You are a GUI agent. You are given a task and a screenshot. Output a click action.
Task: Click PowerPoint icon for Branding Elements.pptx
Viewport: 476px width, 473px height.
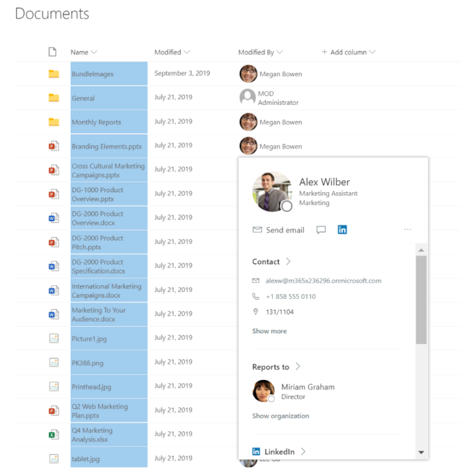[54, 146]
